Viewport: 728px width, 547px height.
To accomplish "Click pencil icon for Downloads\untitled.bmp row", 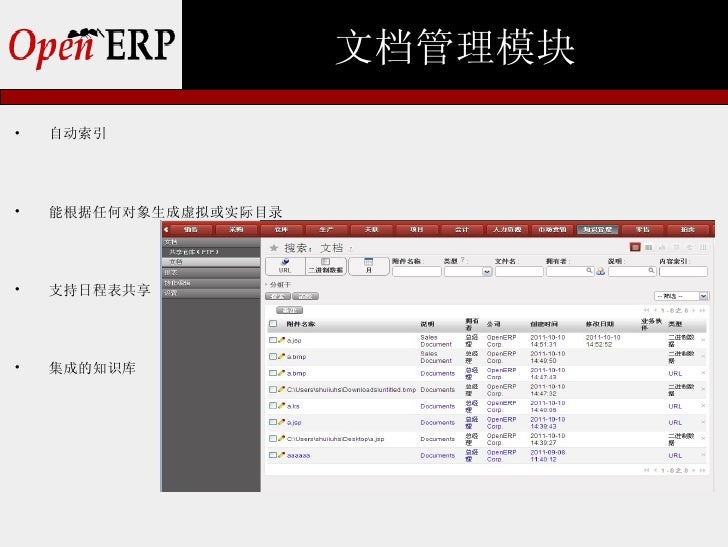I will point(281,389).
